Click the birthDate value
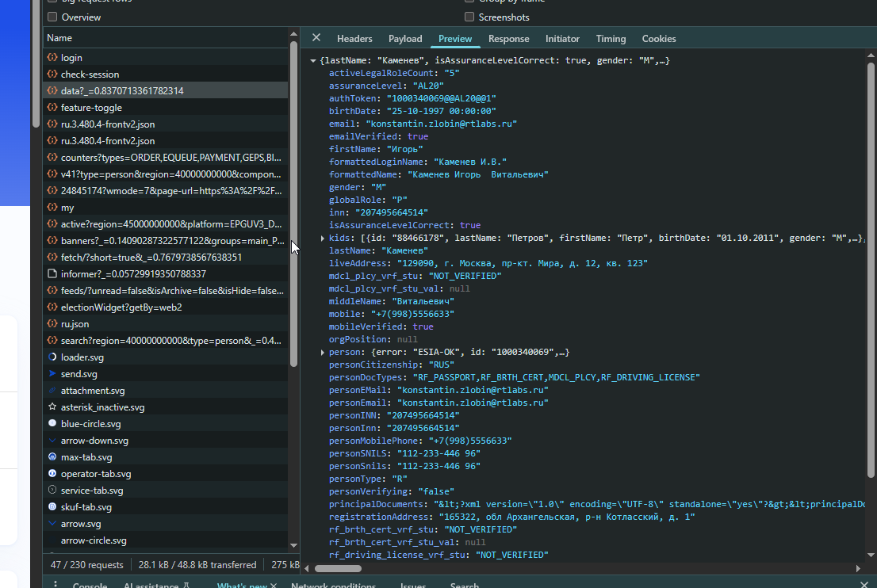The height and width of the screenshot is (588, 877). (442, 111)
